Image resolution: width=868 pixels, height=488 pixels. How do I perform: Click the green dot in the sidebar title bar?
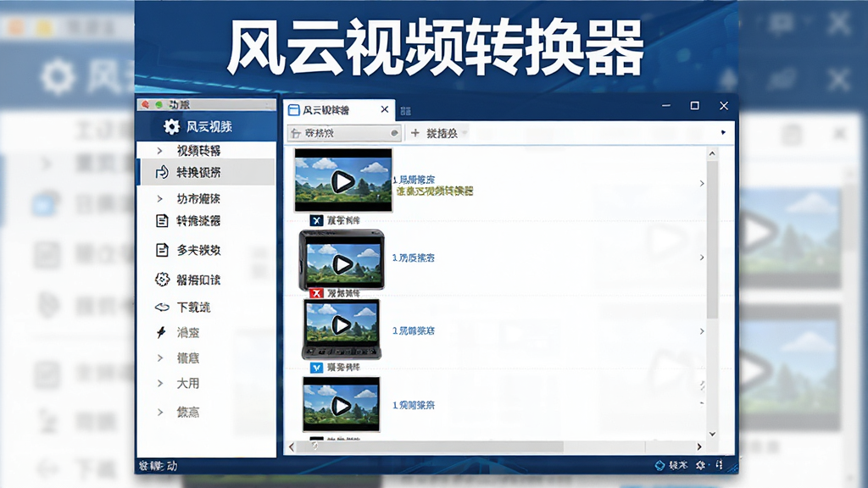(159, 104)
